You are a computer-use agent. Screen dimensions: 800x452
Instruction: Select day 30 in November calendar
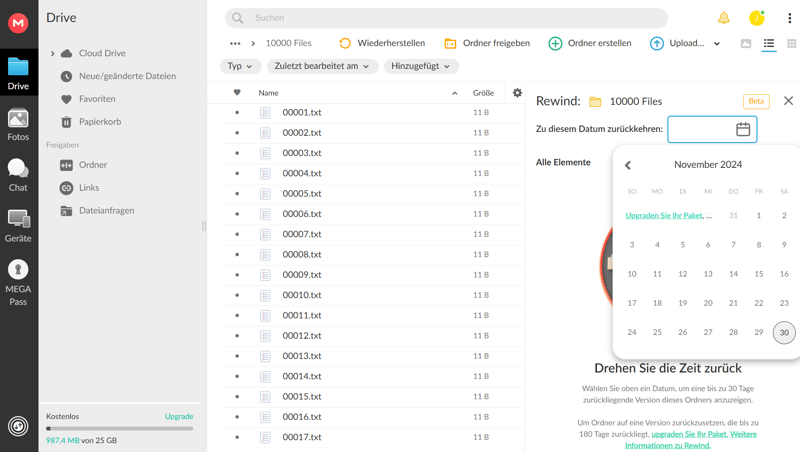784,332
